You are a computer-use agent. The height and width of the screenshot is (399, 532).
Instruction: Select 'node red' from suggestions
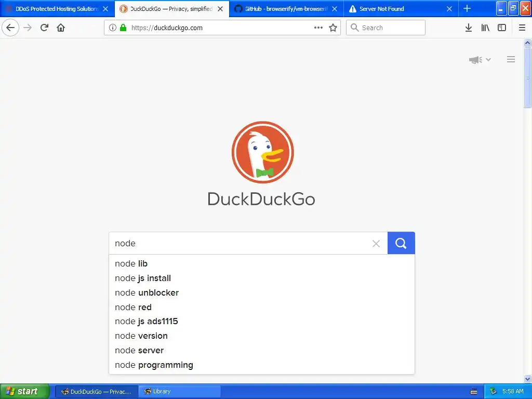(262, 307)
